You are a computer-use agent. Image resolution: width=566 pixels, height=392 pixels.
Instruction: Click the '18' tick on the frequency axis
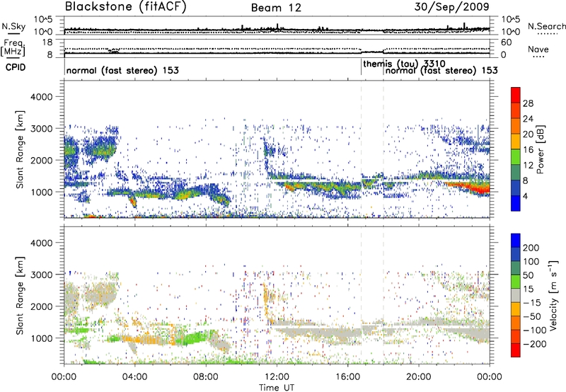[x=47, y=42]
